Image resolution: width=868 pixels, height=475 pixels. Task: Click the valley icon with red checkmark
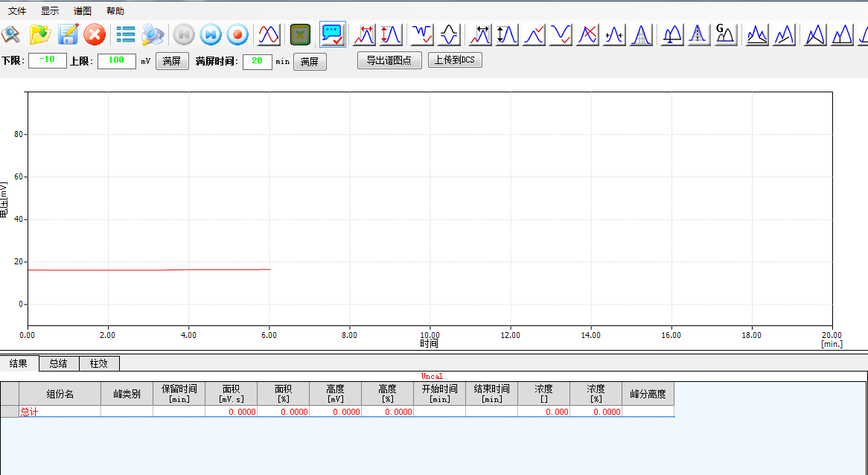tap(561, 35)
